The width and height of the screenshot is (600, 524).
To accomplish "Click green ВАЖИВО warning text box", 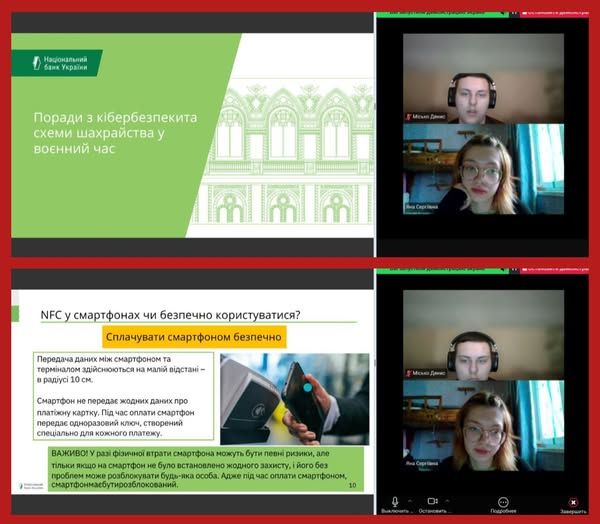I will [206, 469].
